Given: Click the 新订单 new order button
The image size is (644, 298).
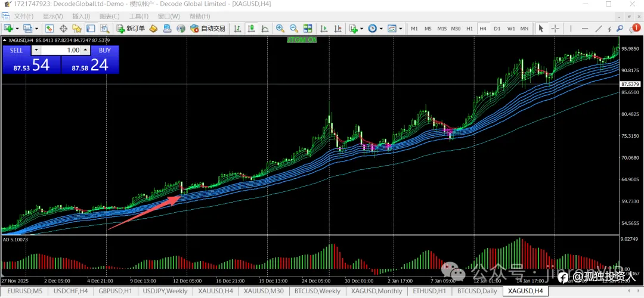Looking at the screenshot, I should (131, 29).
